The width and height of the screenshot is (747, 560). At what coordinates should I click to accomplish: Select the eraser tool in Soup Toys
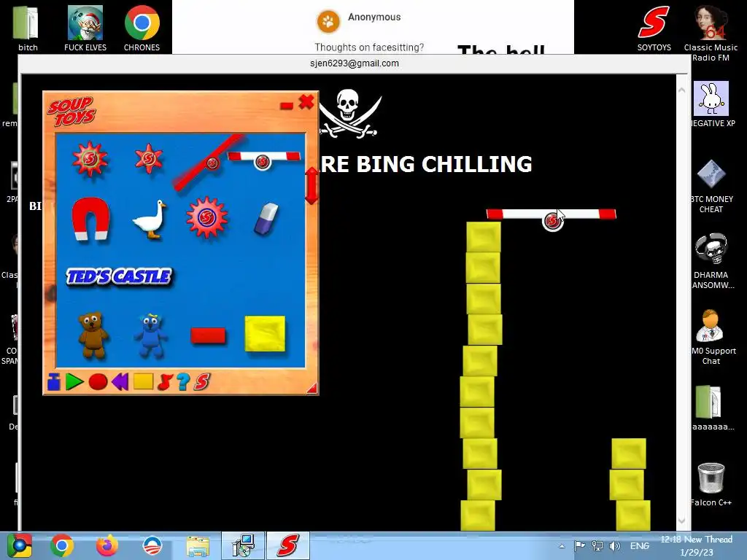point(266,219)
